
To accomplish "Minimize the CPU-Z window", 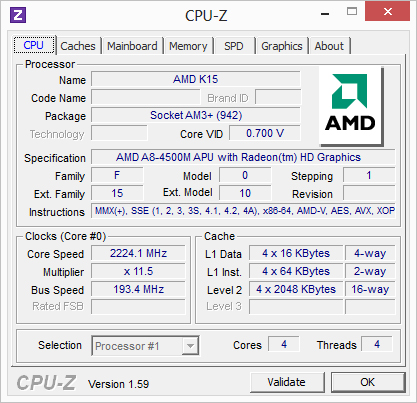I will [325, 14].
